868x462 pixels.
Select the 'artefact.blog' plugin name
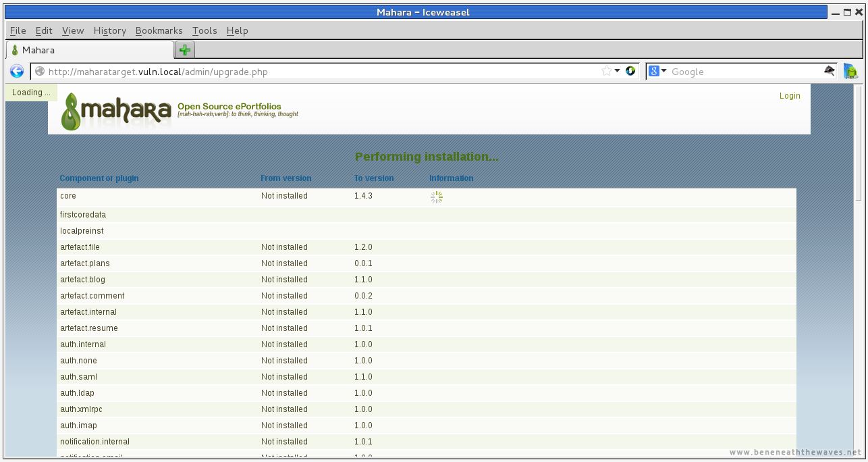(82, 280)
